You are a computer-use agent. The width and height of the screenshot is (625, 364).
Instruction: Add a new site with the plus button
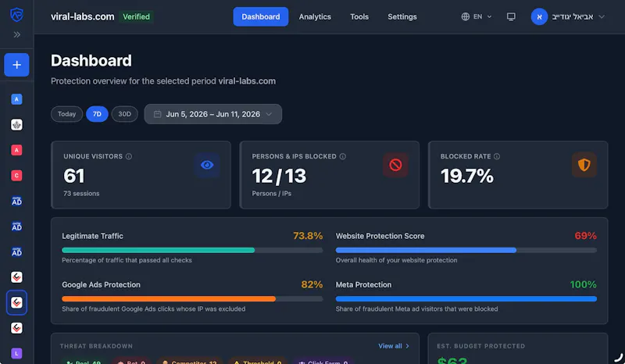pyautogui.click(x=16, y=65)
